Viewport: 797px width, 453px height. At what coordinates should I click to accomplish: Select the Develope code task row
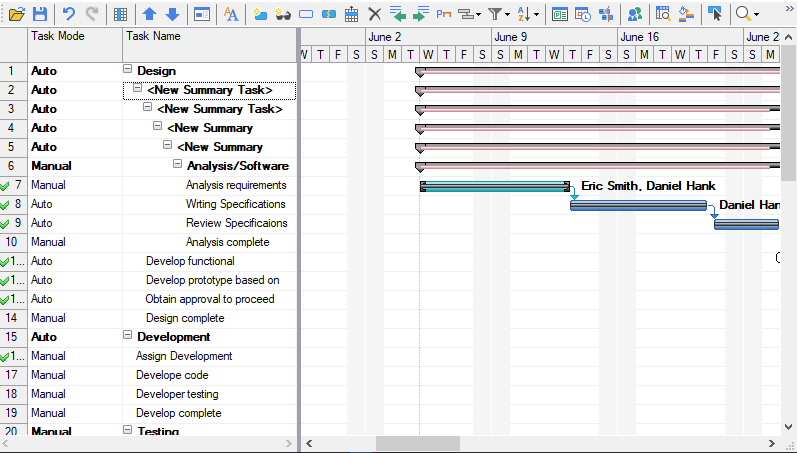coord(172,375)
